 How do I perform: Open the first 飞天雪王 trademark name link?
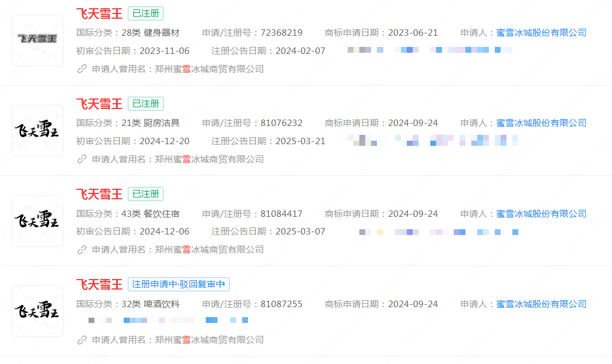coord(98,13)
